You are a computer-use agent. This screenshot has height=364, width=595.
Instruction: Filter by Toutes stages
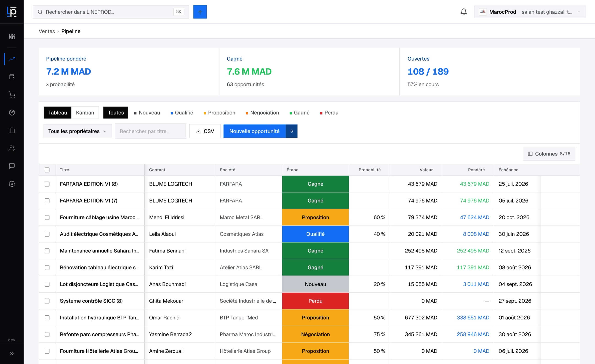[x=116, y=113]
